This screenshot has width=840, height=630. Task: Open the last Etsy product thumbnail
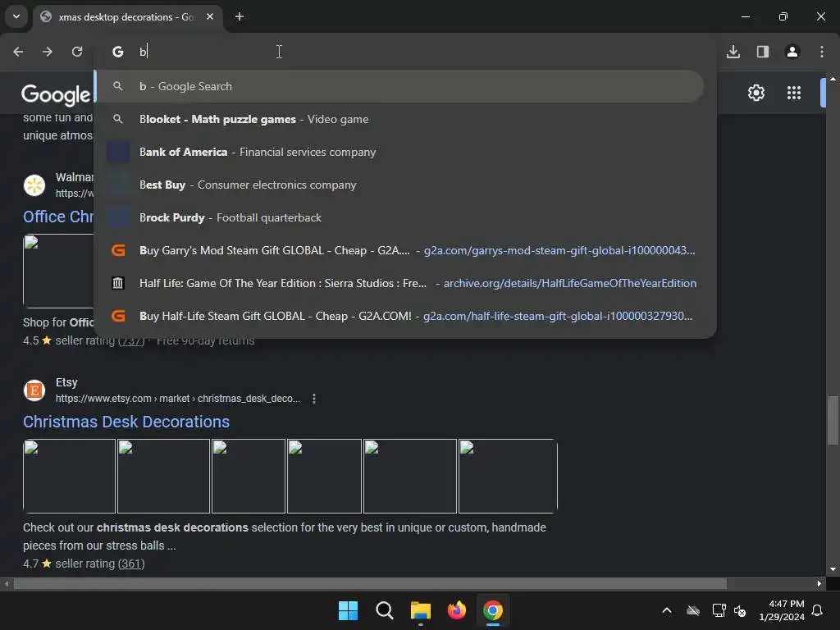[x=508, y=477]
